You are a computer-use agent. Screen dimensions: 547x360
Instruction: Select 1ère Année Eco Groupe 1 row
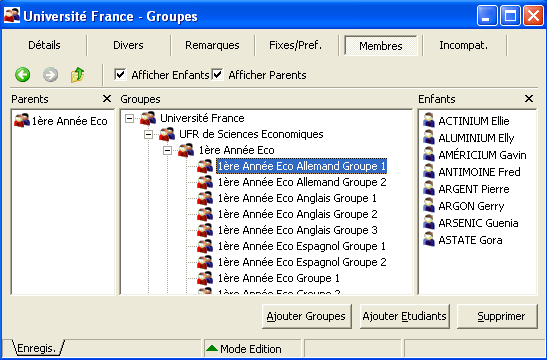pyautogui.click(x=278, y=278)
